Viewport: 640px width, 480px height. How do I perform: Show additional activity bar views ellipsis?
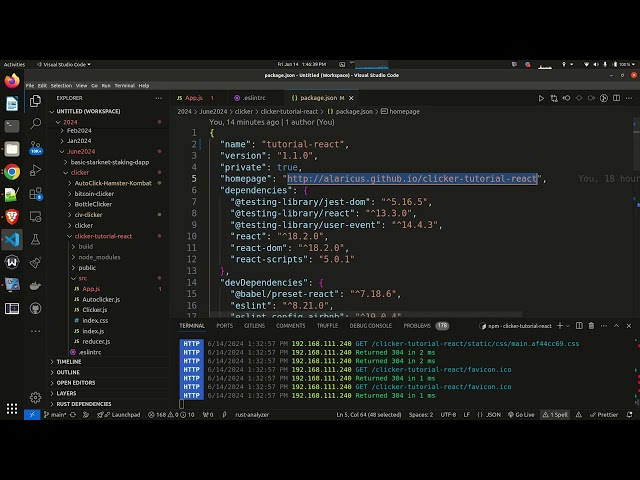36,331
